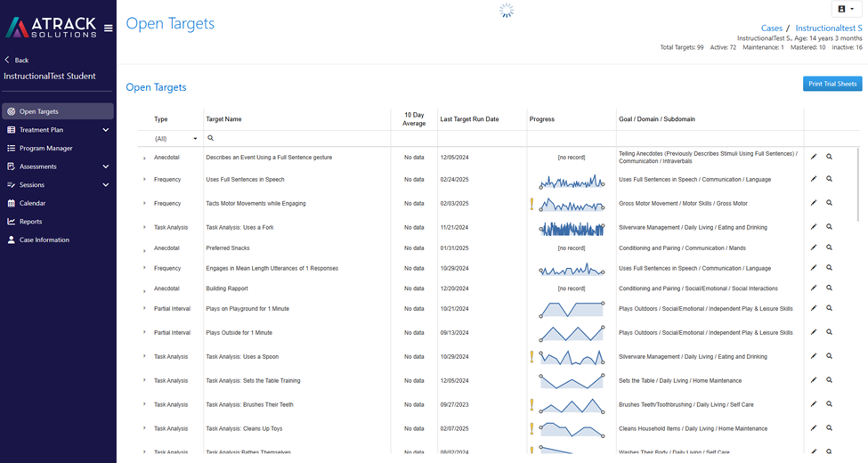Viewport: 868px width, 463px height.
Task: Open the Calendar icon in the sidebar
Action: coord(11,203)
